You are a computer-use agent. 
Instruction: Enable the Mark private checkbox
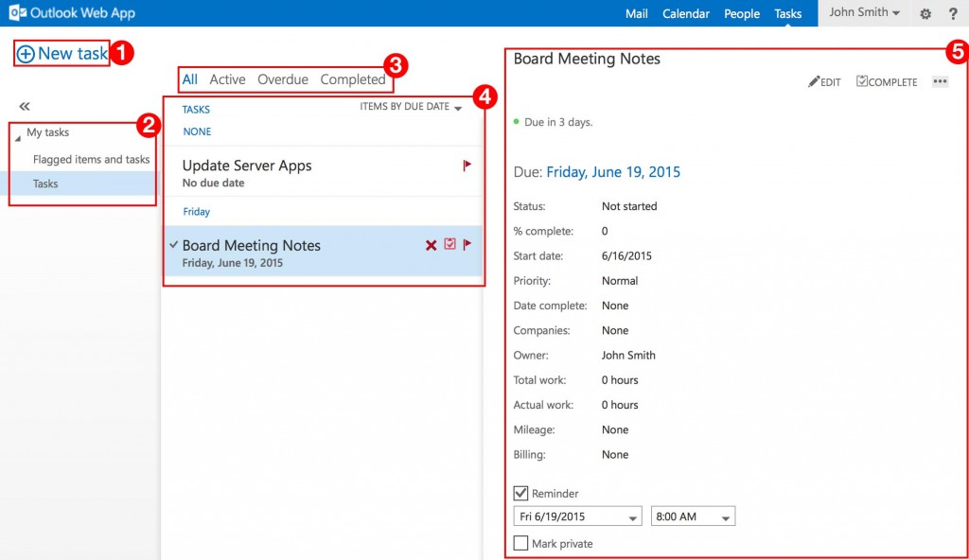(x=520, y=543)
